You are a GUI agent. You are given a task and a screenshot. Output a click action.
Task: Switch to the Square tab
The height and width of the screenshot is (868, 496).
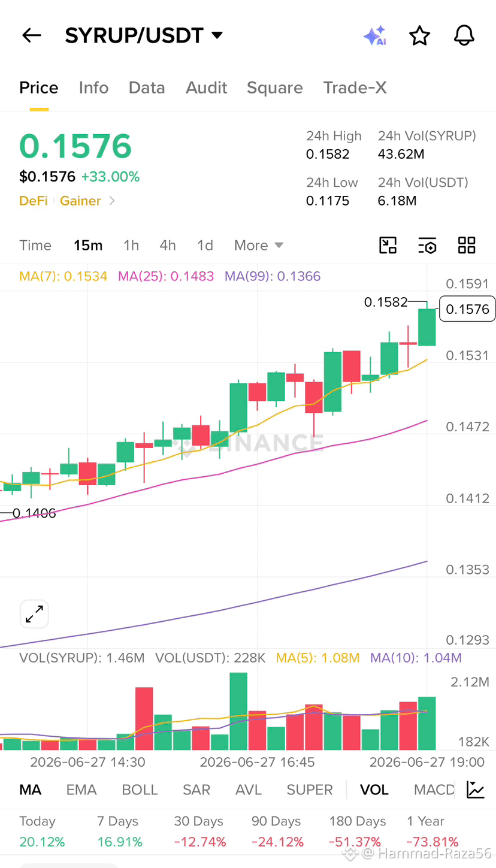(x=275, y=87)
